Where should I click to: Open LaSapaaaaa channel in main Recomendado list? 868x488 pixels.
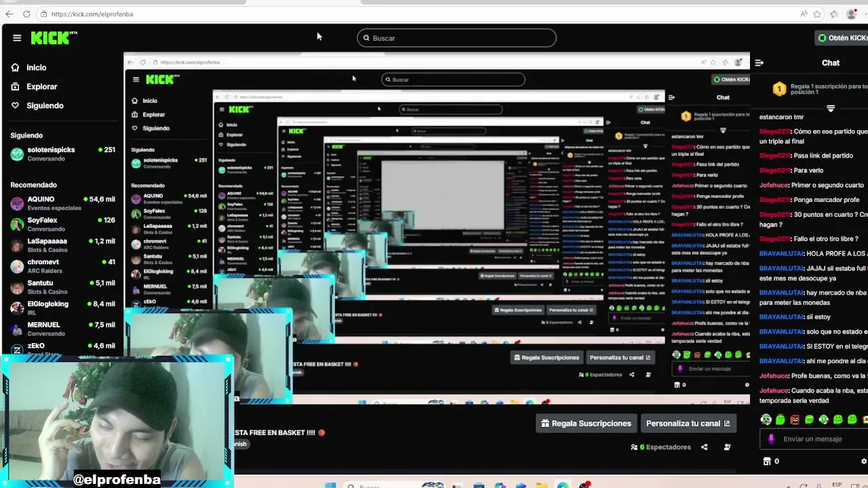pos(62,245)
